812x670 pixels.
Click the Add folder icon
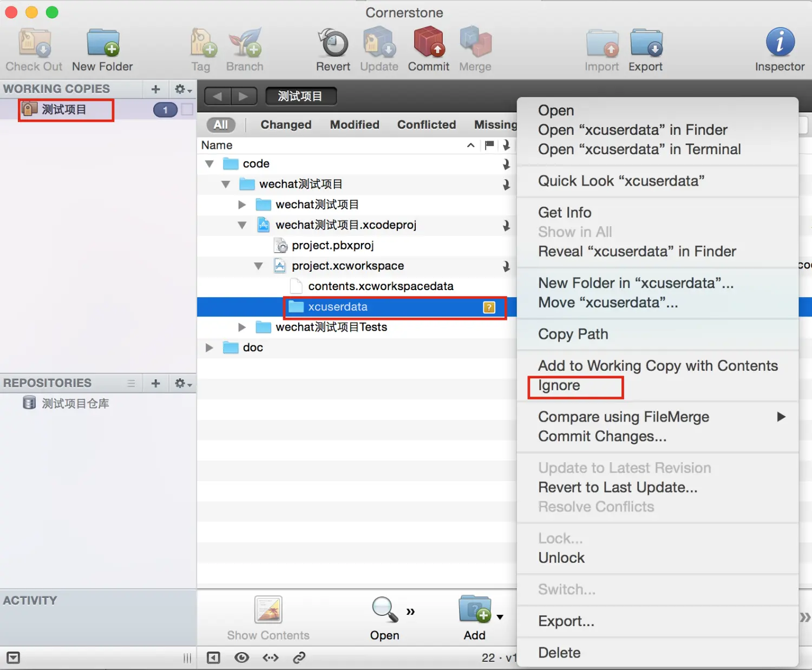coord(475,609)
